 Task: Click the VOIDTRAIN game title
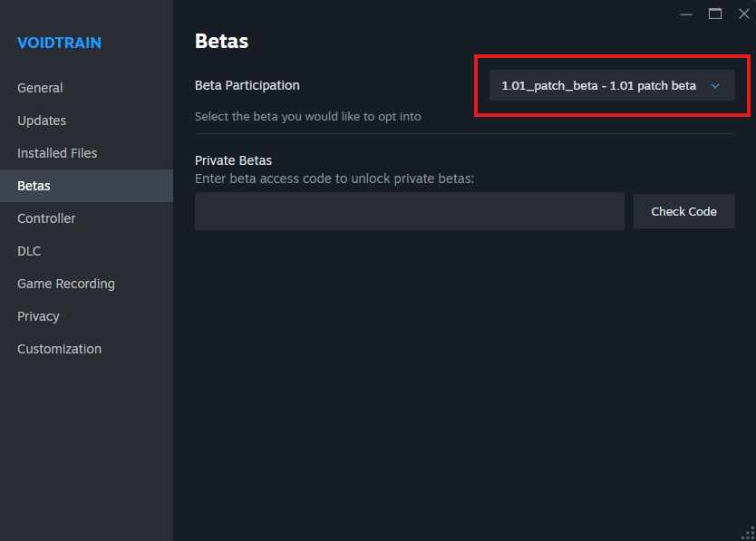pos(59,43)
